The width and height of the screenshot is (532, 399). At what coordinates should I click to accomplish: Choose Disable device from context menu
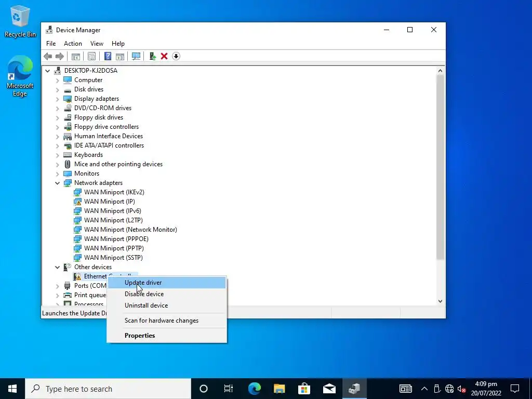point(167,294)
